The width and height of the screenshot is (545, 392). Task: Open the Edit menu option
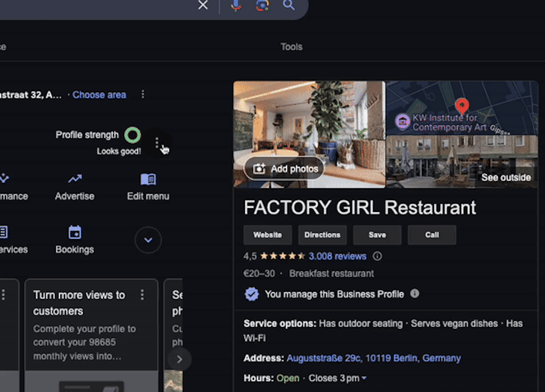tap(148, 187)
